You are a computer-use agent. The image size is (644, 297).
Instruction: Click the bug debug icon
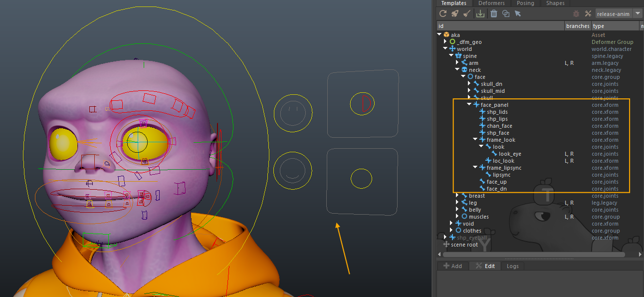(576, 13)
